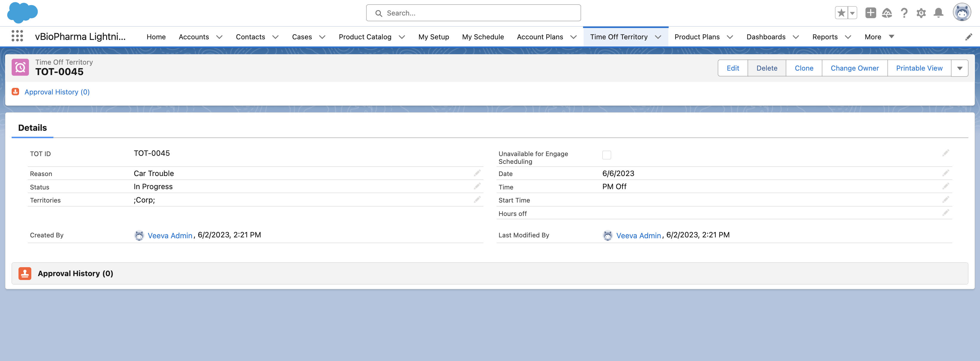Toggle Unavailable for Engage Scheduling checkbox
980x361 pixels.
coord(606,155)
